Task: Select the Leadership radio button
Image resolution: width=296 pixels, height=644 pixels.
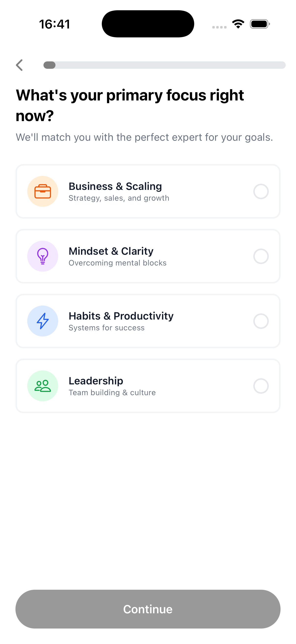Action: pos(261,386)
